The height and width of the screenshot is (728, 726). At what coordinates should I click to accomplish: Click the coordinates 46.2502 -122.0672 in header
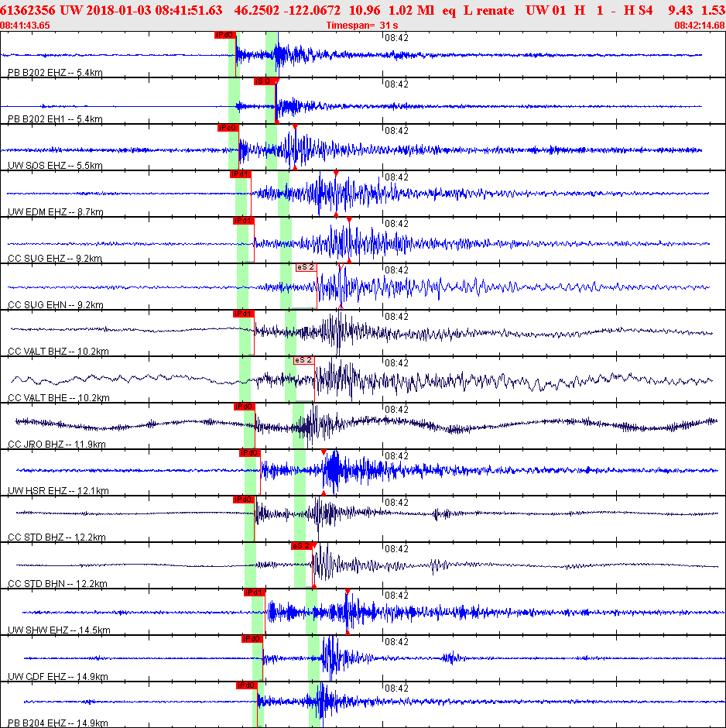click(287, 10)
